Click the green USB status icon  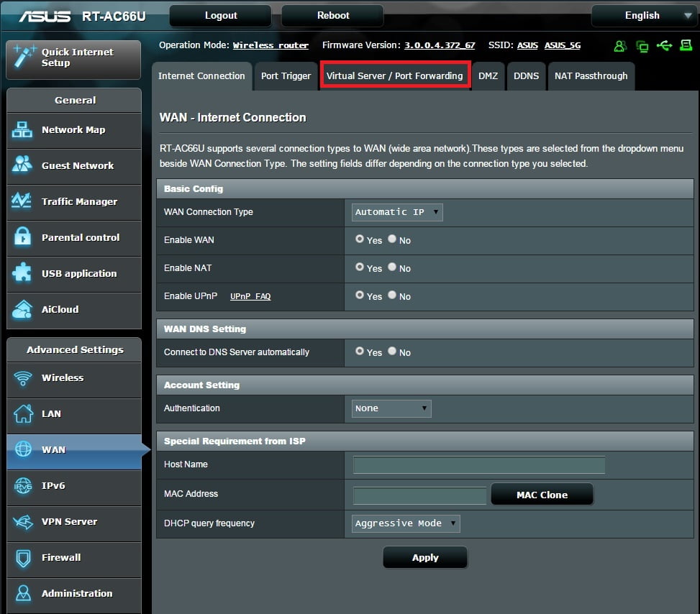click(x=664, y=45)
